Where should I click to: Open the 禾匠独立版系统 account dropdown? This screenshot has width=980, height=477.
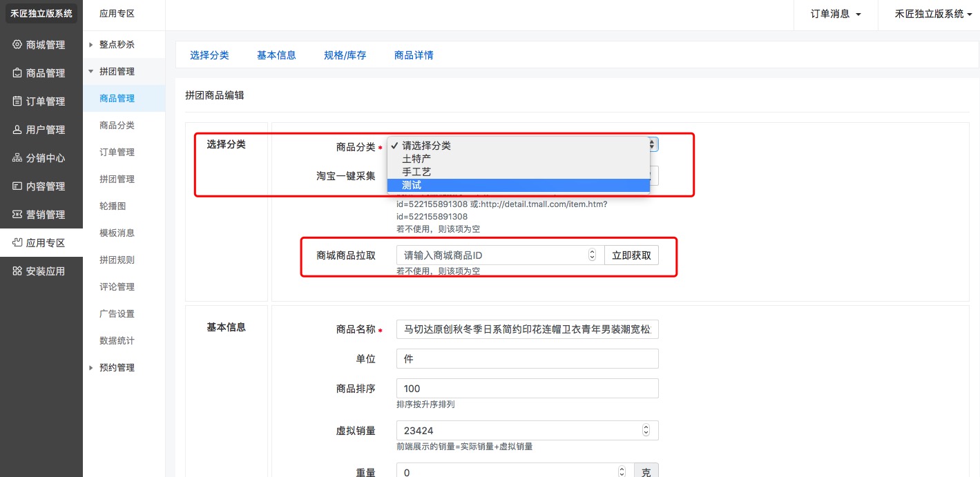[x=928, y=14]
